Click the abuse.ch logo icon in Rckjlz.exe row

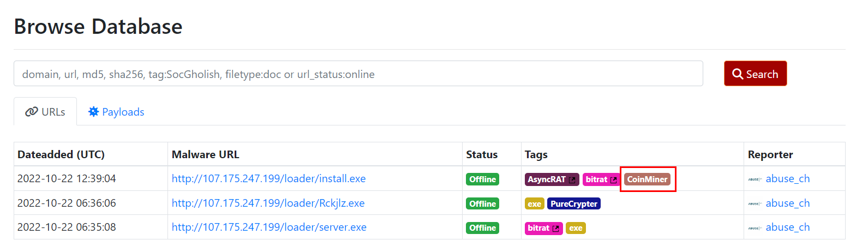755,204
